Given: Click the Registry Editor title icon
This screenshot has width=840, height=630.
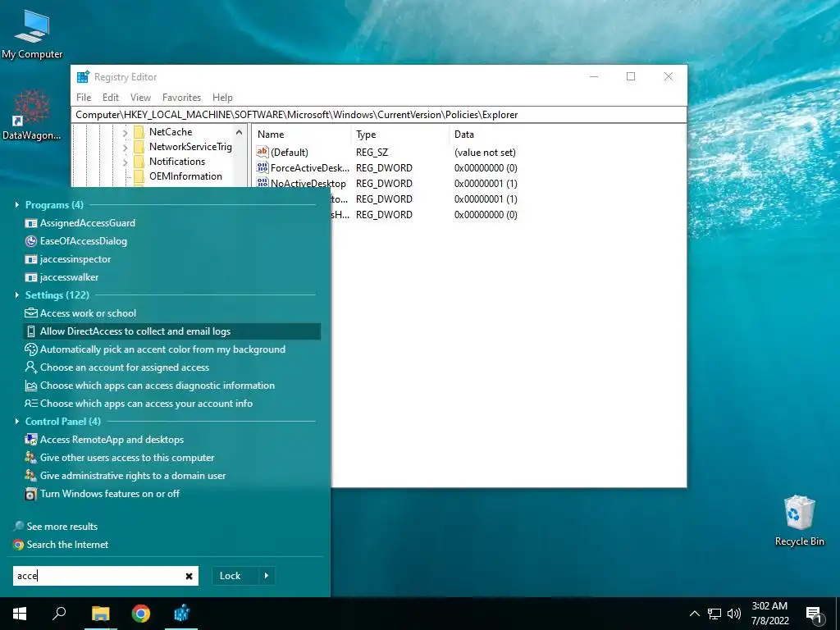Looking at the screenshot, I should pyautogui.click(x=83, y=77).
